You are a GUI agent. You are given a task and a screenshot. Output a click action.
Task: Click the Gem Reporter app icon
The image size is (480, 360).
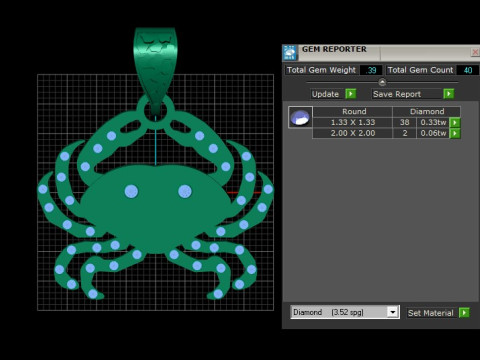[x=289, y=52]
